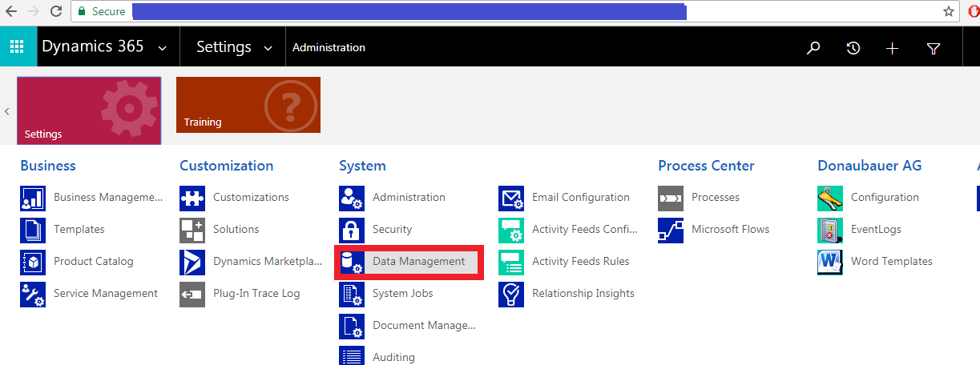Screen dimensions: 980x365
Task: Click the Security padlock icon
Action: pos(352,230)
